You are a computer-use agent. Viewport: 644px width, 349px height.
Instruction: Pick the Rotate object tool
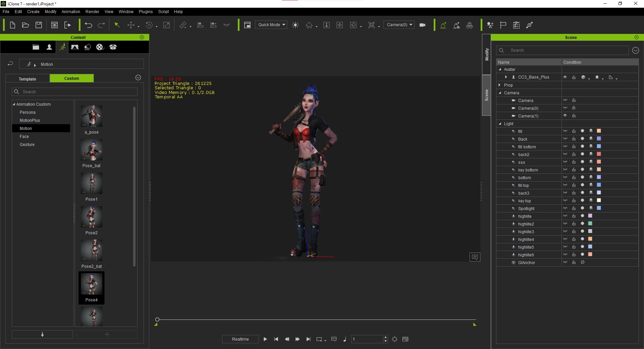click(x=149, y=25)
